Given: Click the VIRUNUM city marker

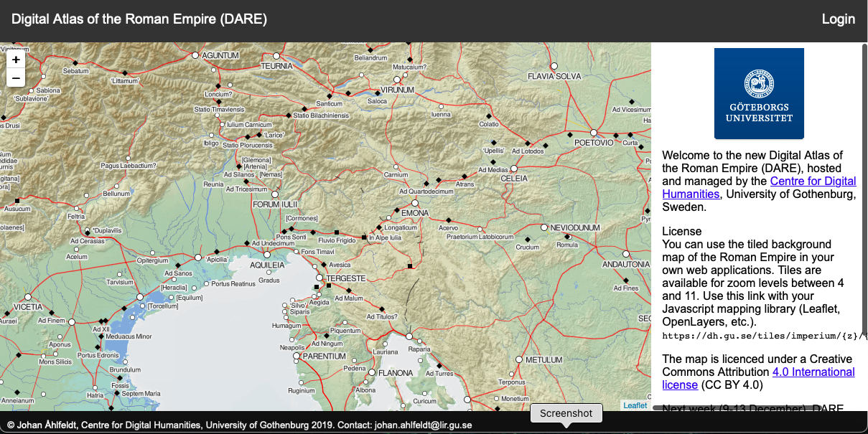Looking at the screenshot, I should (x=396, y=80).
